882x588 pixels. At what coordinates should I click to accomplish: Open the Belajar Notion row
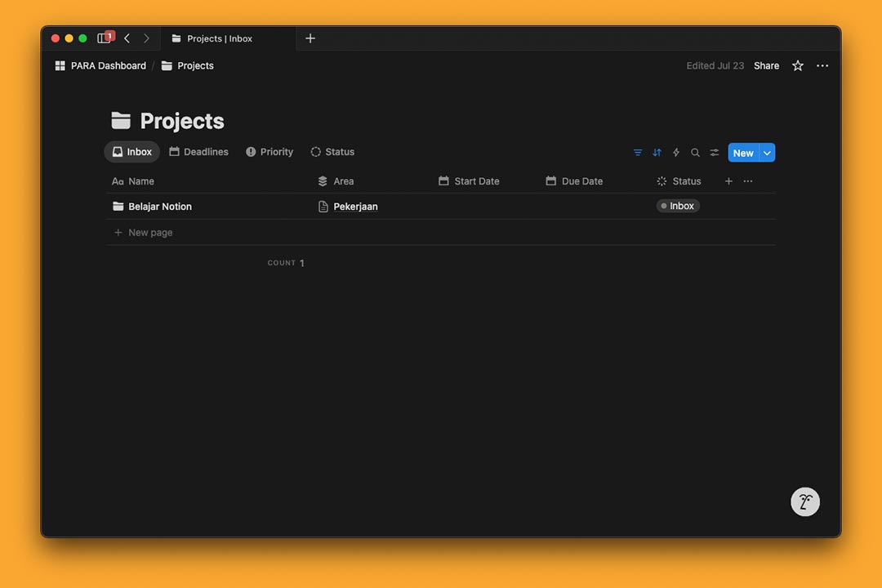coord(160,207)
